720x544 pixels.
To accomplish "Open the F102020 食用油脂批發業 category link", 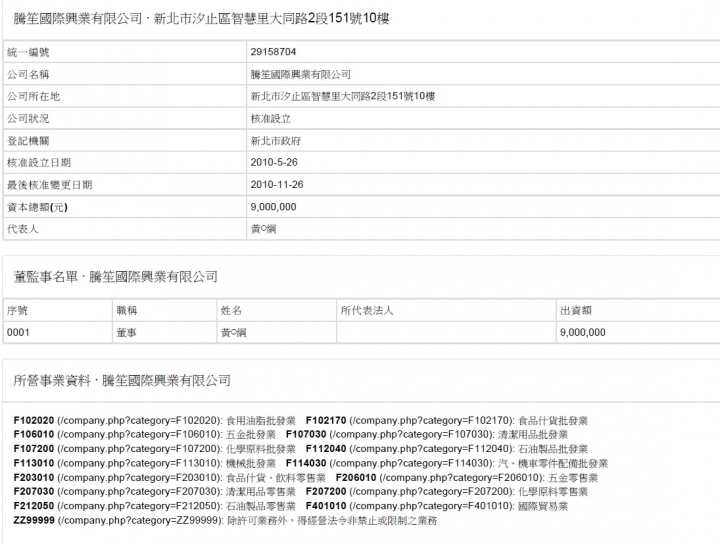I will pyautogui.click(x=154, y=421).
